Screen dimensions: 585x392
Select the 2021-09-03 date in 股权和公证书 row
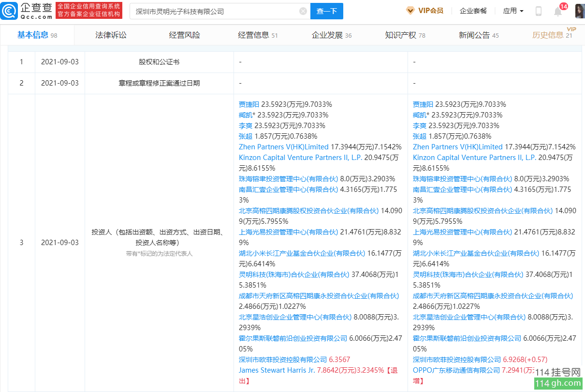pyautogui.click(x=60, y=62)
